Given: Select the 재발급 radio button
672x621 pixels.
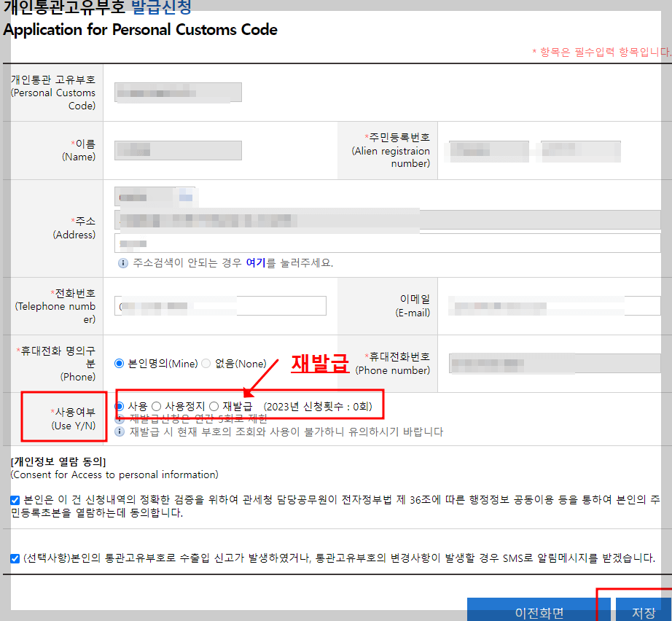Looking at the screenshot, I should tap(214, 406).
